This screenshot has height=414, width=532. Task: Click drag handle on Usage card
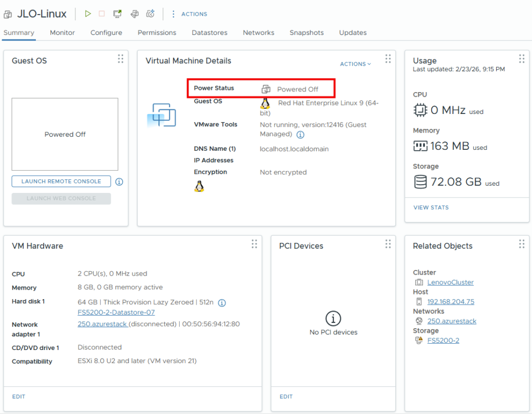pyautogui.click(x=522, y=59)
